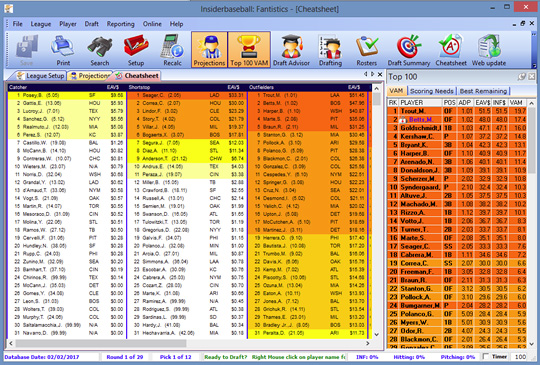Click the Web update icon
This screenshot has height=365, width=540.
(x=489, y=50)
